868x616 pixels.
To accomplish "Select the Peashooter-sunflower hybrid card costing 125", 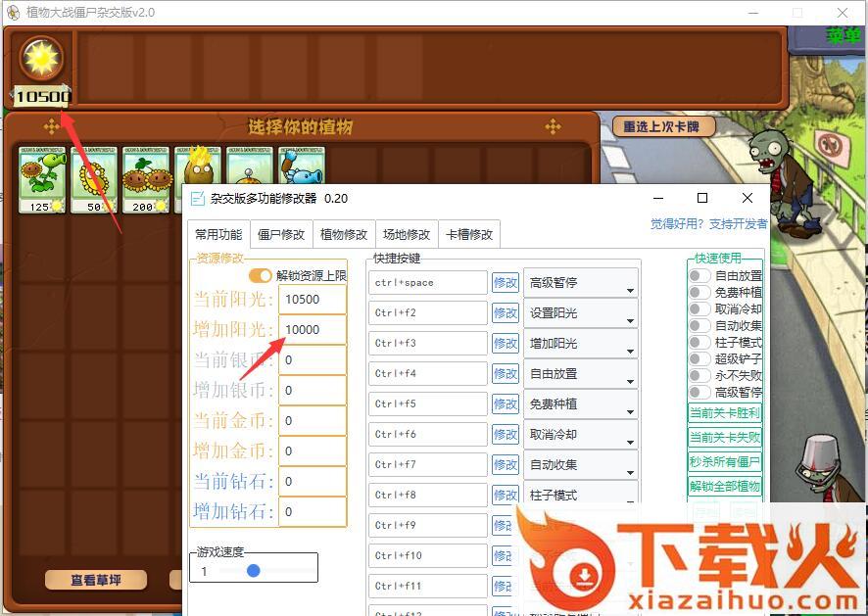I will (x=42, y=179).
